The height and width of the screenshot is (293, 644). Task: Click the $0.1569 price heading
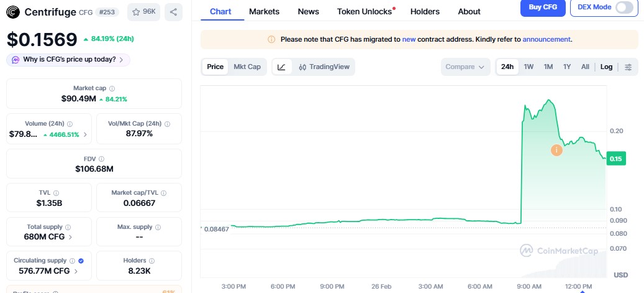tap(42, 40)
